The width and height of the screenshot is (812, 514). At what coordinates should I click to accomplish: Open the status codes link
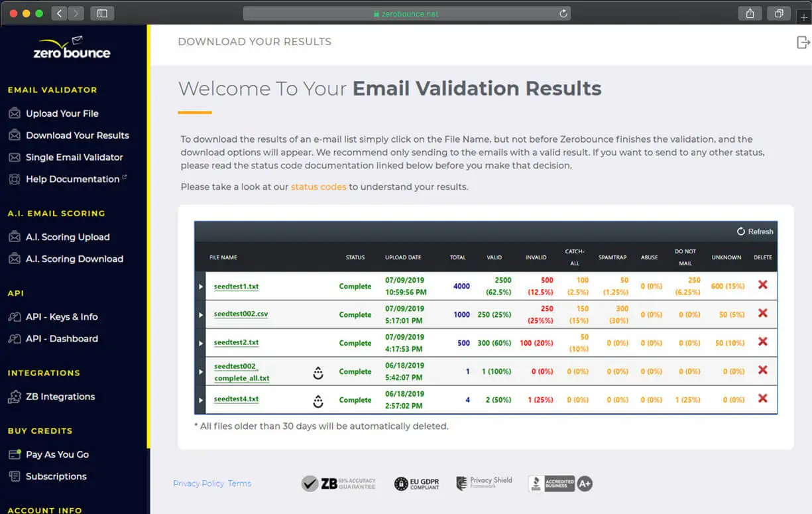(x=318, y=187)
